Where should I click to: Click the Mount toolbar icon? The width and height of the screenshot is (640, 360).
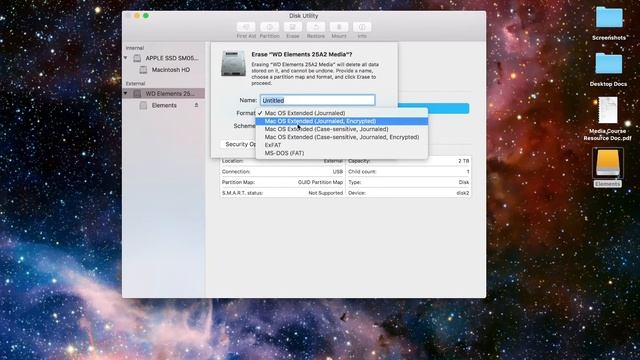(x=339, y=27)
